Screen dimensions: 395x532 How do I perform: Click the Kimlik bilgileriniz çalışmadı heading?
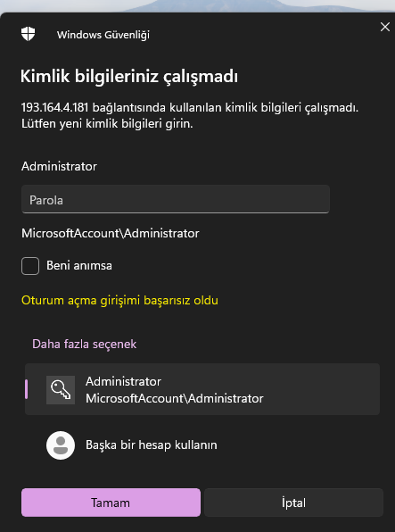tap(128, 77)
